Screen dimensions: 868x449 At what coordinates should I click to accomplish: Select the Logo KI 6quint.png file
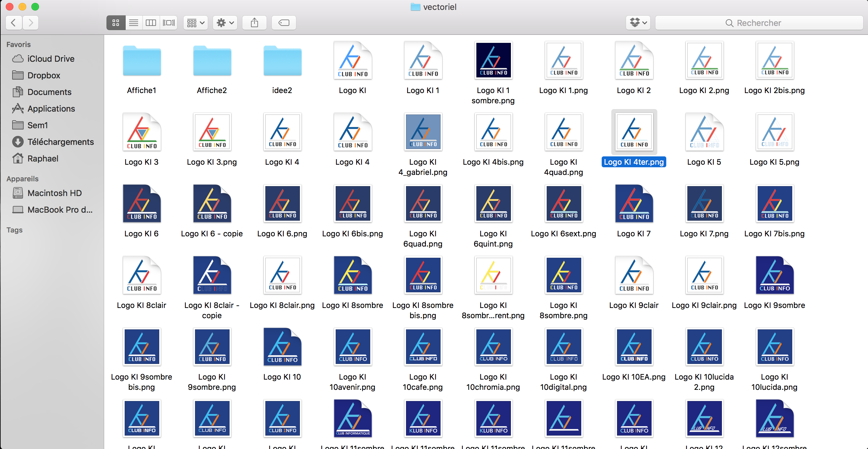point(493,204)
